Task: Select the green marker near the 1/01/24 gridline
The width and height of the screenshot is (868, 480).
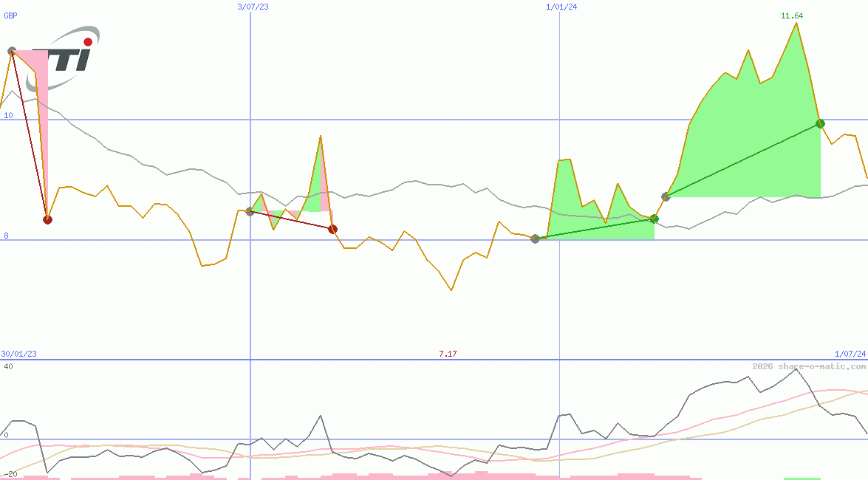Action: (x=653, y=219)
